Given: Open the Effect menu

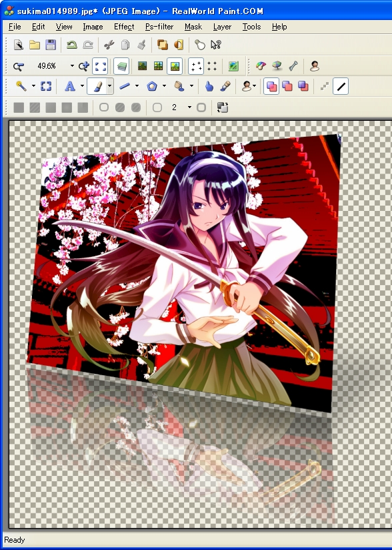Looking at the screenshot, I should [124, 27].
